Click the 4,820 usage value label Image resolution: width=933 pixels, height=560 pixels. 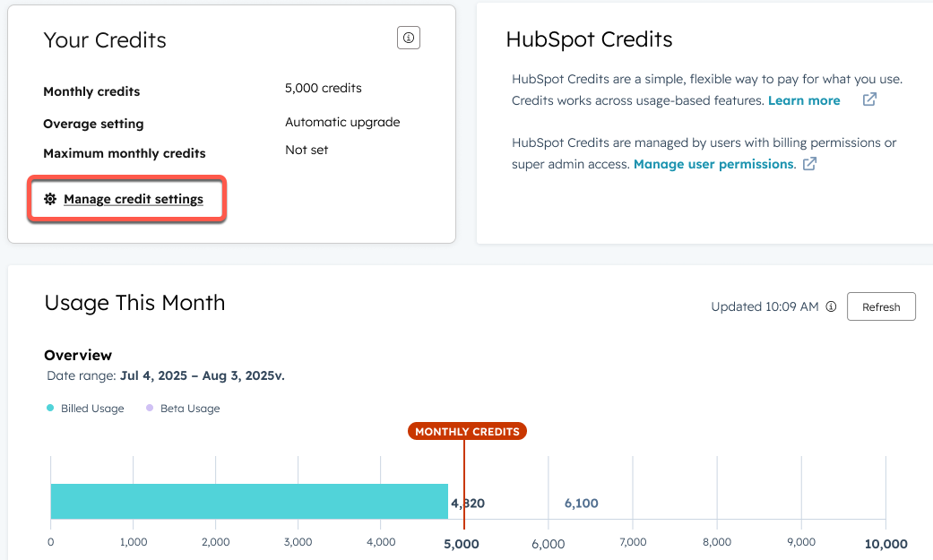[468, 504]
